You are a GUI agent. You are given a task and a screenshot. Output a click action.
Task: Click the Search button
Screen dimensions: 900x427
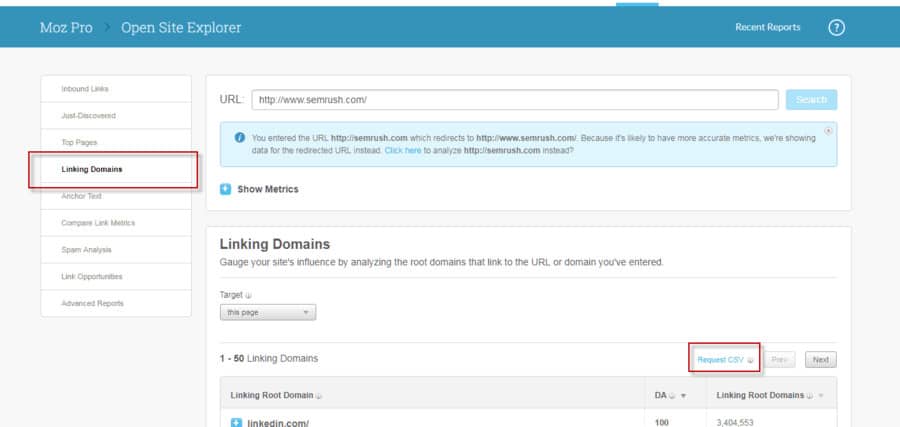click(812, 99)
